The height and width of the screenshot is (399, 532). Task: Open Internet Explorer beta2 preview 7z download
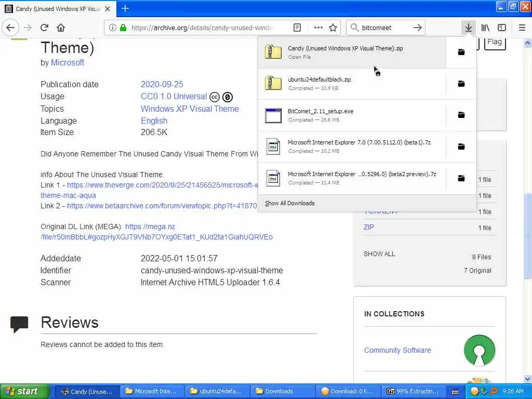tap(352, 178)
